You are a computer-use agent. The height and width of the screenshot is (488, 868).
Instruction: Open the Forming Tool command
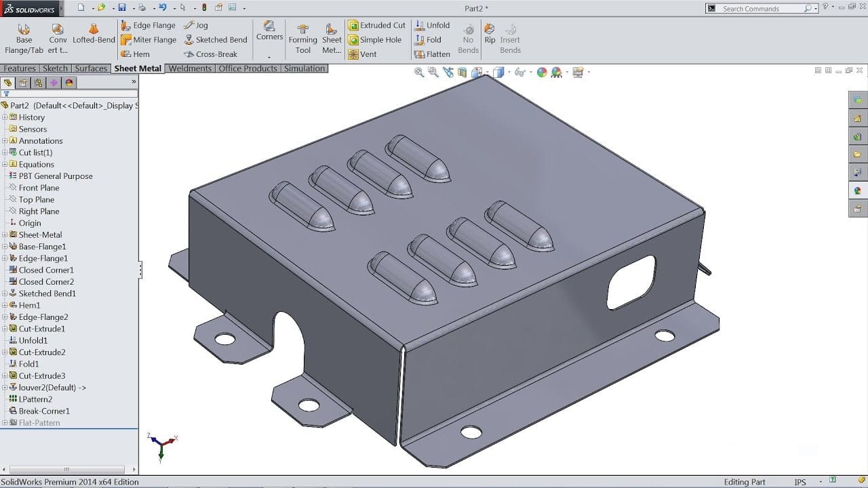point(302,39)
